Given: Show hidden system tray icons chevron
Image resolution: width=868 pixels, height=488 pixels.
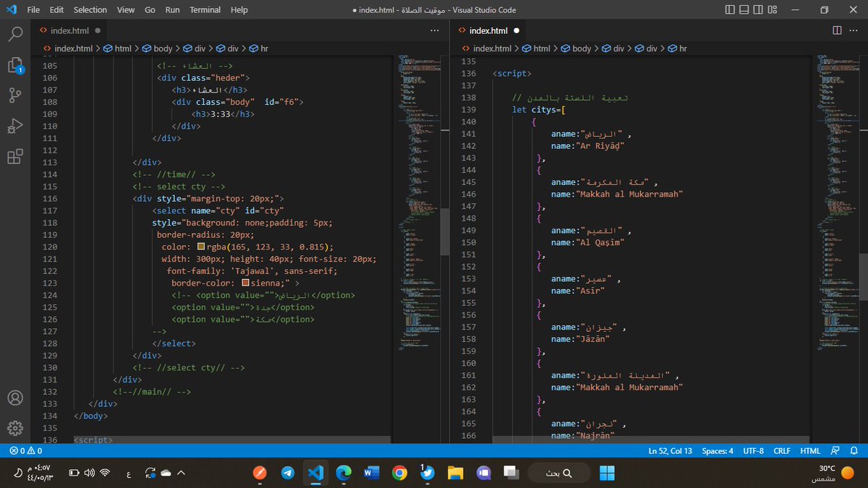Looking at the screenshot, I should pos(181,473).
